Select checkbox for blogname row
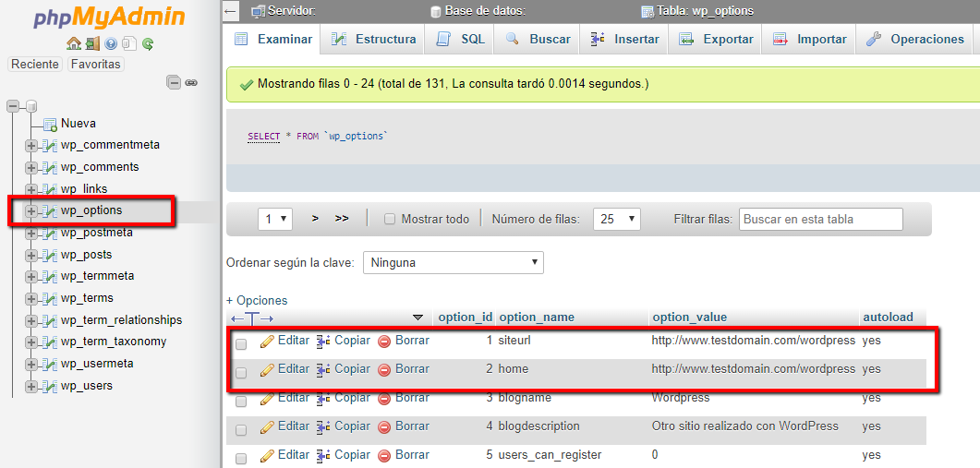This screenshot has height=468, width=980. click(x=241, y=402)
